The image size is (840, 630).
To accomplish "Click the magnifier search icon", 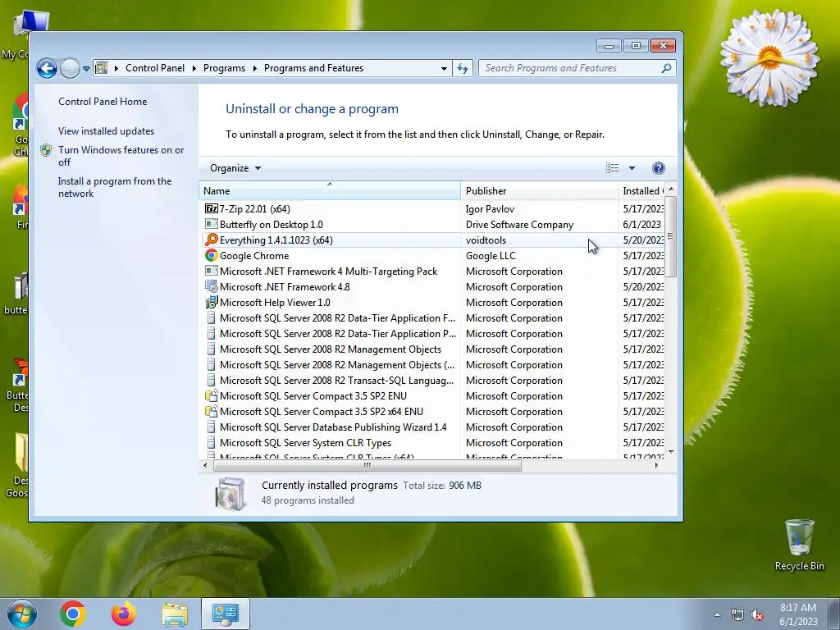I will (666, 68).
